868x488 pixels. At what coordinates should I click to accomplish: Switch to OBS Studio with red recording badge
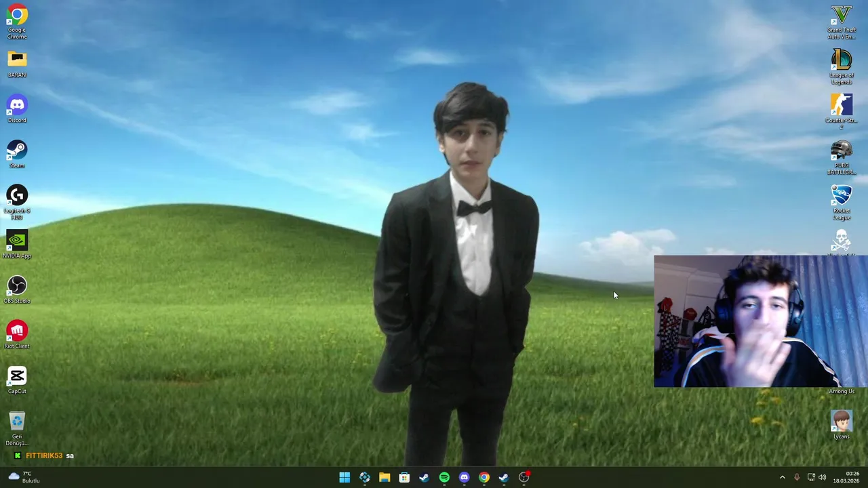524,477
